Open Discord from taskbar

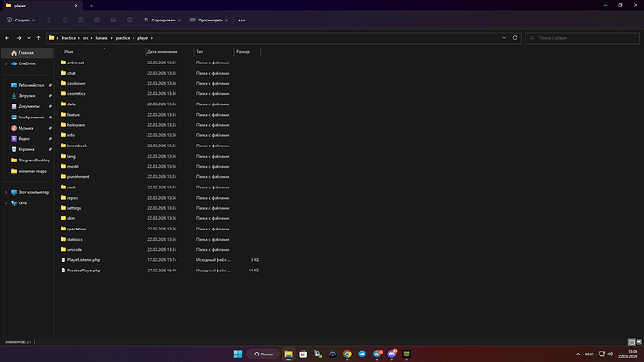point(392,354)
